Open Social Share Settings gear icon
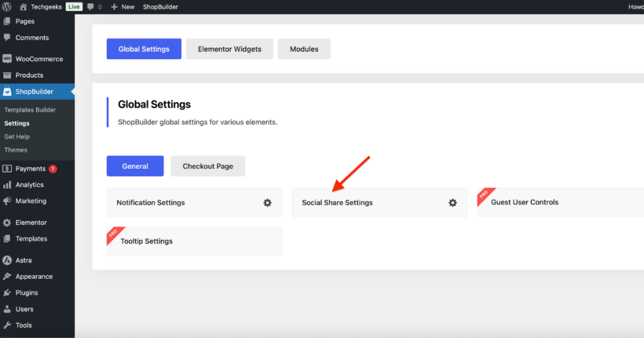 point(453,203)
